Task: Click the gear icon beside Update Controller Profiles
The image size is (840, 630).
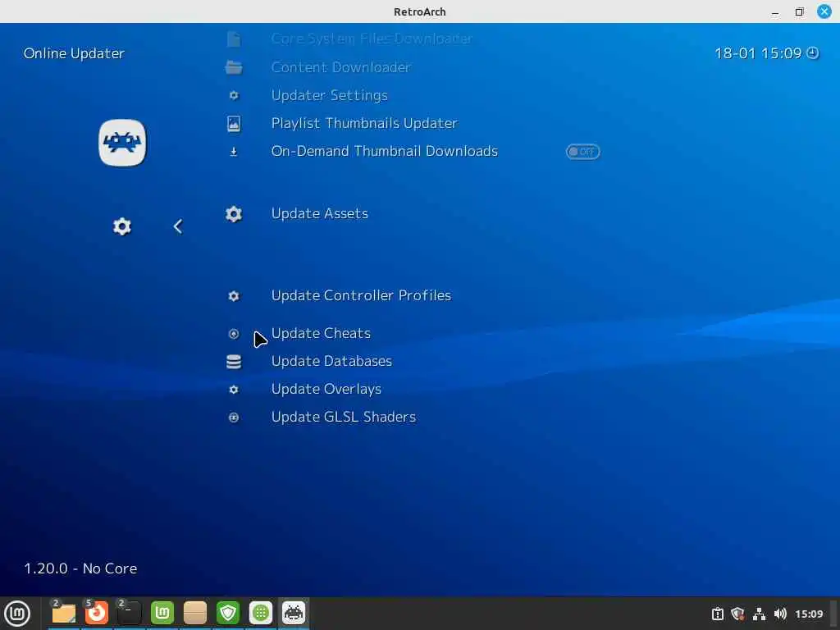Action: click(234, 295)
